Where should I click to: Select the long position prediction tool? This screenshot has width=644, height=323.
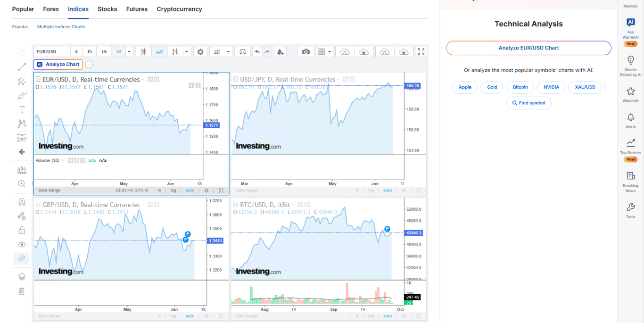22,138
